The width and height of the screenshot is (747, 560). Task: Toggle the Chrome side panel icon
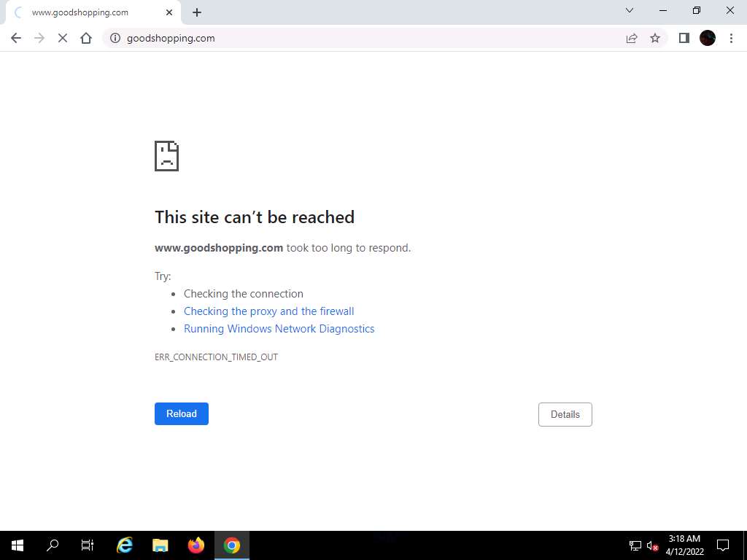tap(684, 38)
